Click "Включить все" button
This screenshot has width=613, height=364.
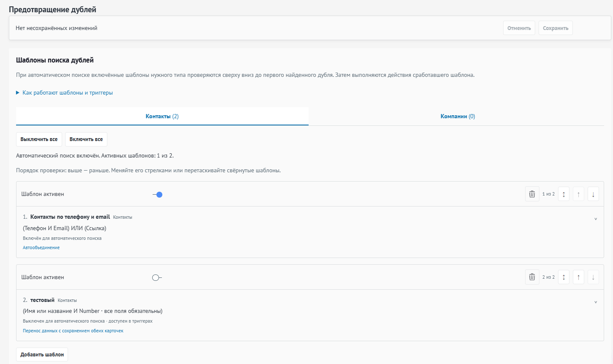coord(86,139)
